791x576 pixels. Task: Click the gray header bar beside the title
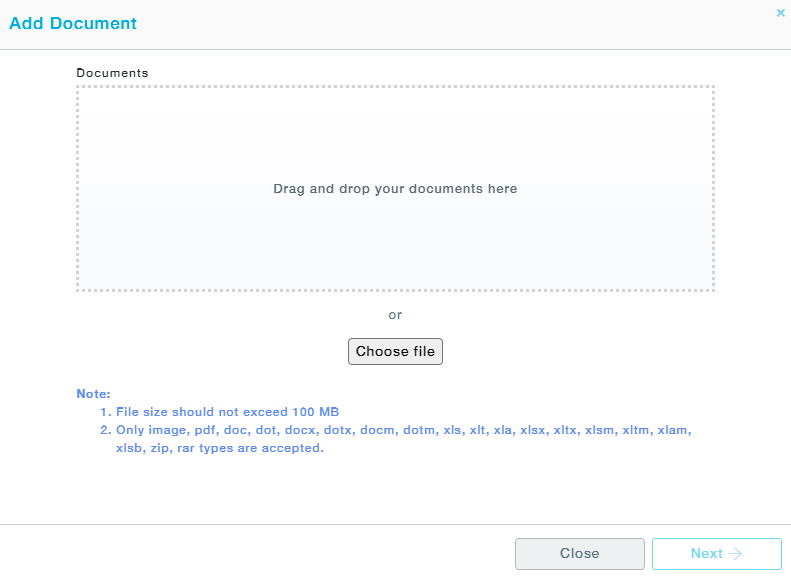tap(450, 24)
